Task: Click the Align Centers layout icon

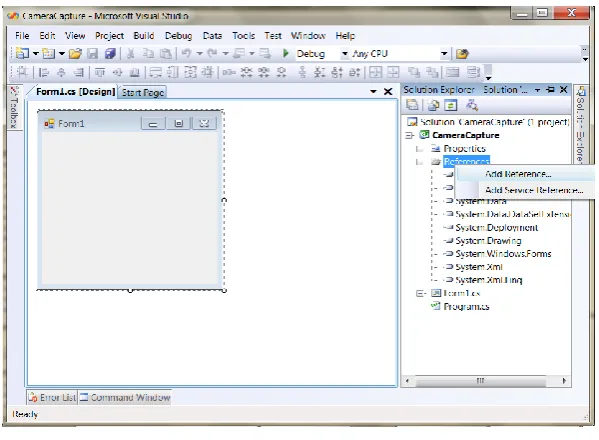Action: (x=61, y=72)
